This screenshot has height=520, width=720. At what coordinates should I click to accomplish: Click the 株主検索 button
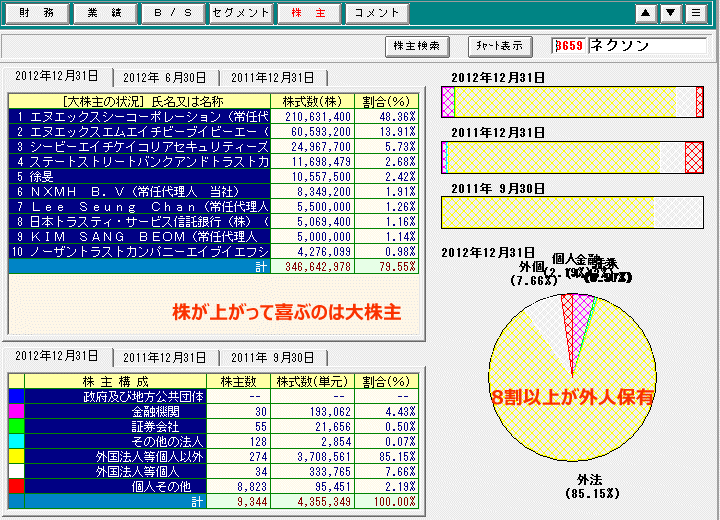(x=417, y=46)
